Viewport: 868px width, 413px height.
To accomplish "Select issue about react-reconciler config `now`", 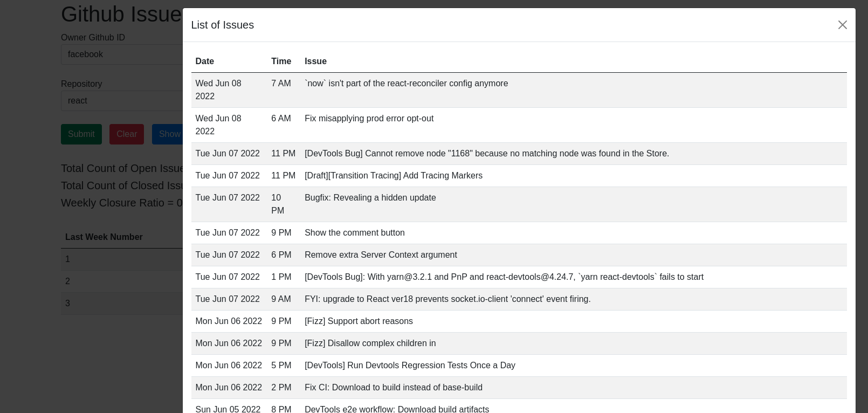I will tap(406, 84).
